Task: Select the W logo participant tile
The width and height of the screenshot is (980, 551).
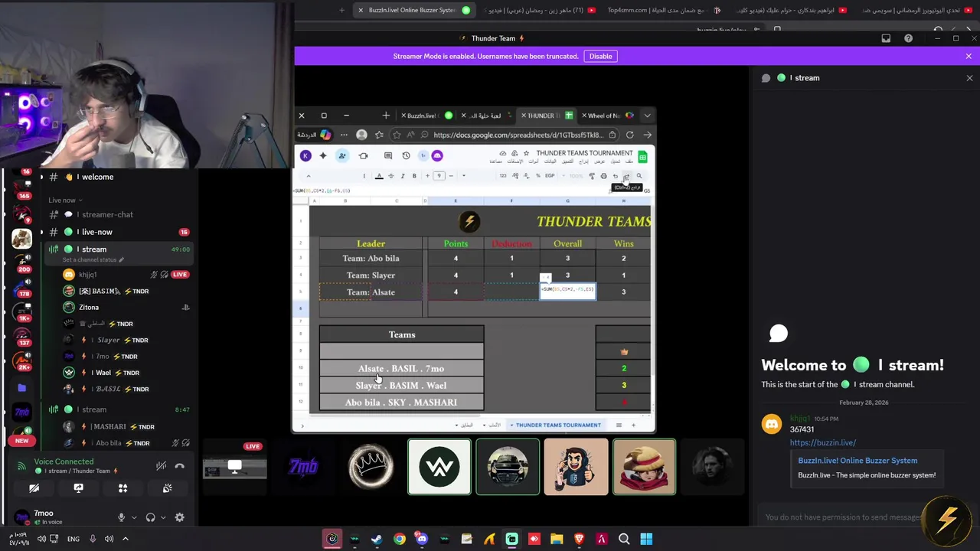Action: [439, 467]
